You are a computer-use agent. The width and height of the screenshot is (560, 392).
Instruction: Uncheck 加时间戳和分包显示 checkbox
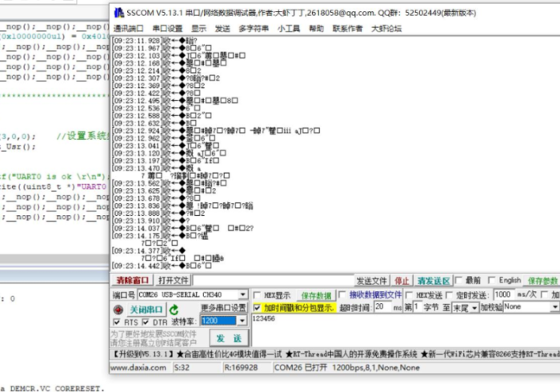click(258, 307)
